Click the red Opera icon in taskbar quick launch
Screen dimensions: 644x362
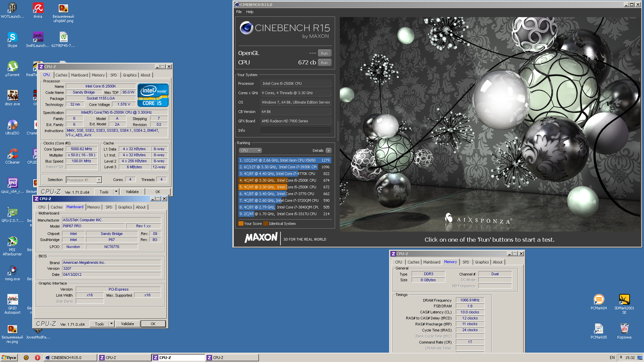coord(38,358)
